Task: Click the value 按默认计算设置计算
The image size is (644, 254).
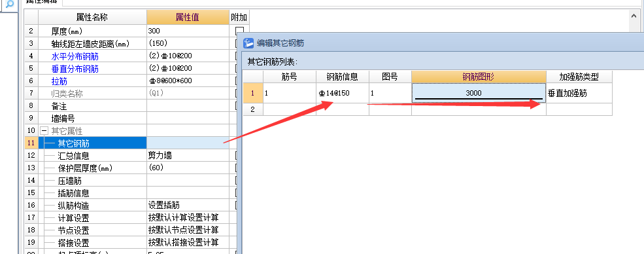Action: pyautogui.click(x=188, y=218)
